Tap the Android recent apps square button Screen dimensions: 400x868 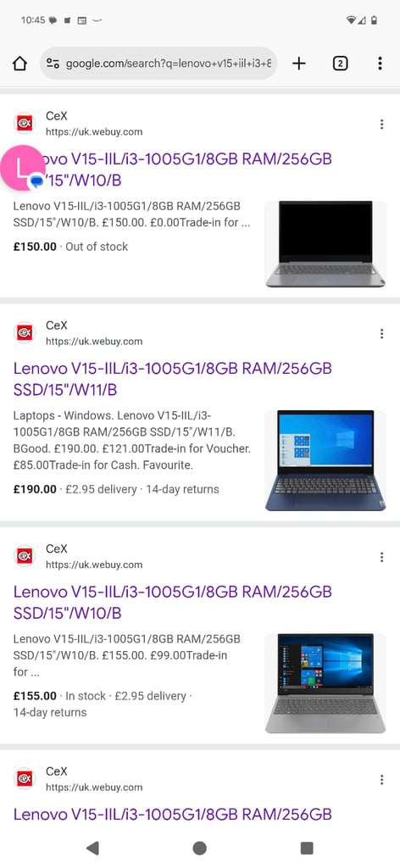click(307, 848)
